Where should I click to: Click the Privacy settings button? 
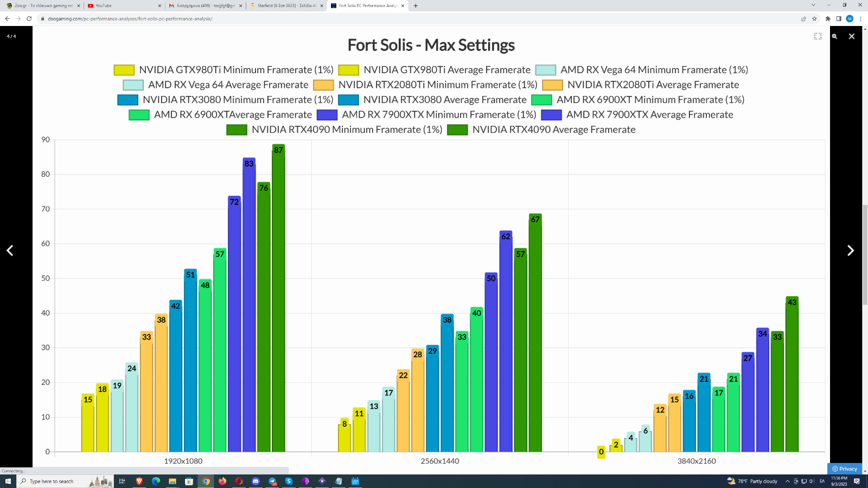click(845, 469)
